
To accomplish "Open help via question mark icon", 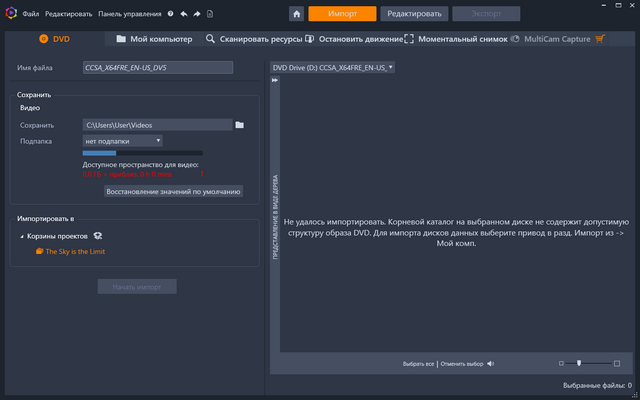I will point(170,15).
